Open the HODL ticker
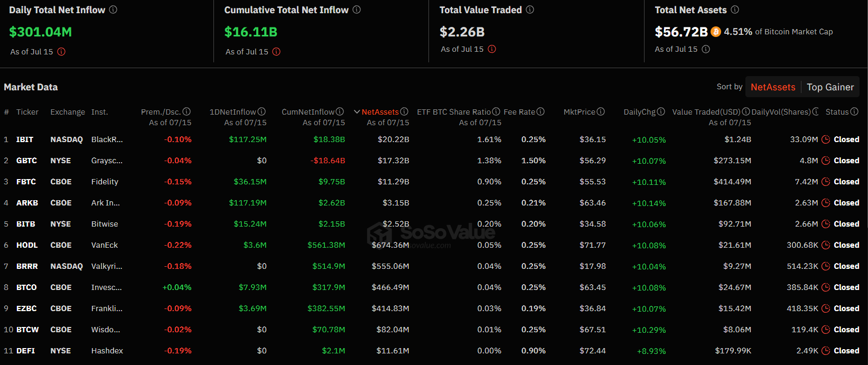868x365 pixels. [27, 245]
